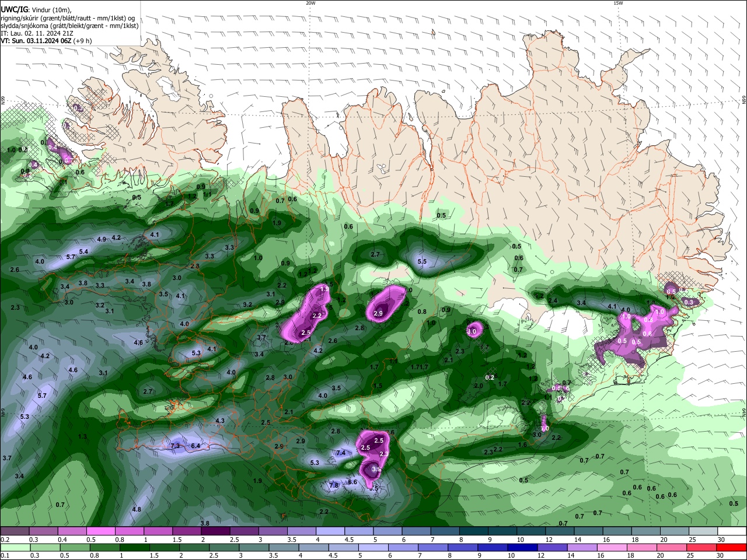Select the 6.4 precipitation value on map

coord(196,446)
